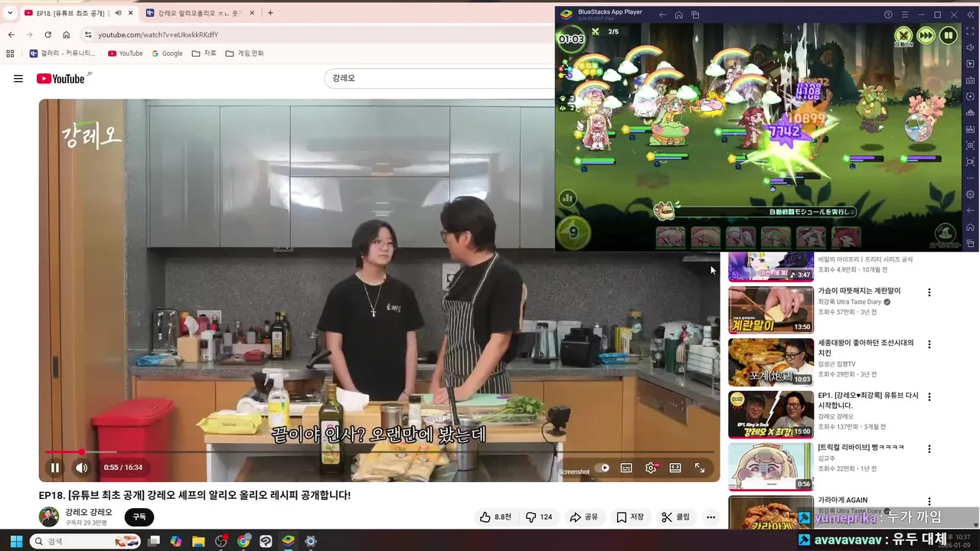Open File Explorer from taskbar

198,541
